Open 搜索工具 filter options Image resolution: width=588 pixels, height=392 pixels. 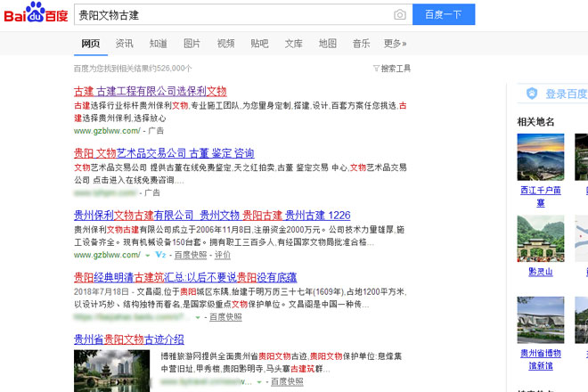392,69
